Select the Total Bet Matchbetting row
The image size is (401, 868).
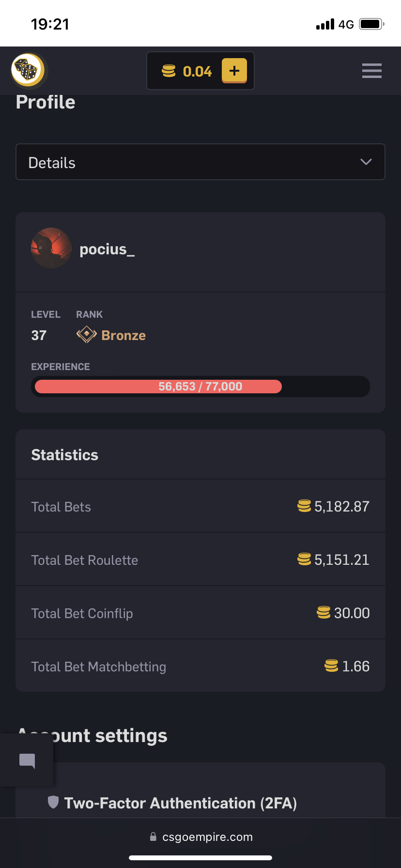pyautogui.click(x=200, y=666)
